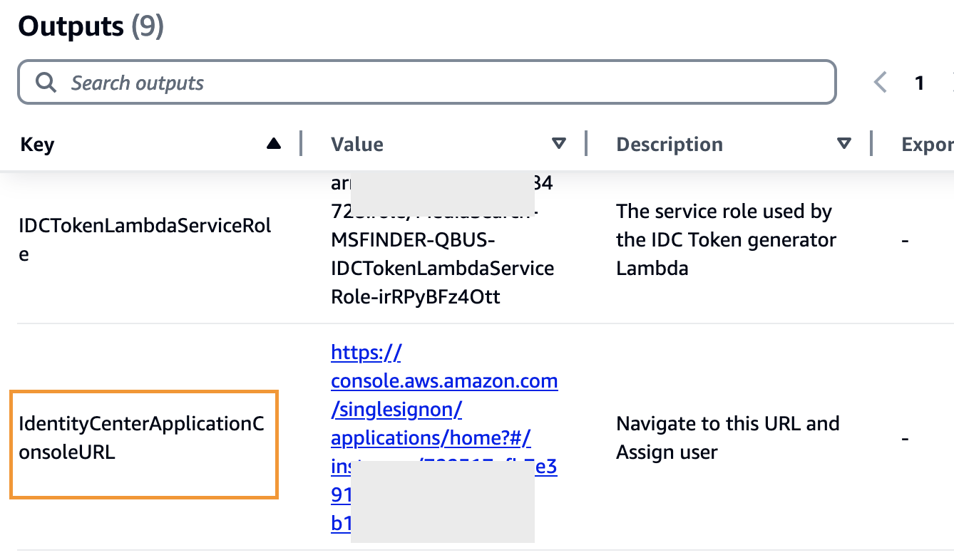
Task: Go to previous page chevron
Action: (881, 83)
